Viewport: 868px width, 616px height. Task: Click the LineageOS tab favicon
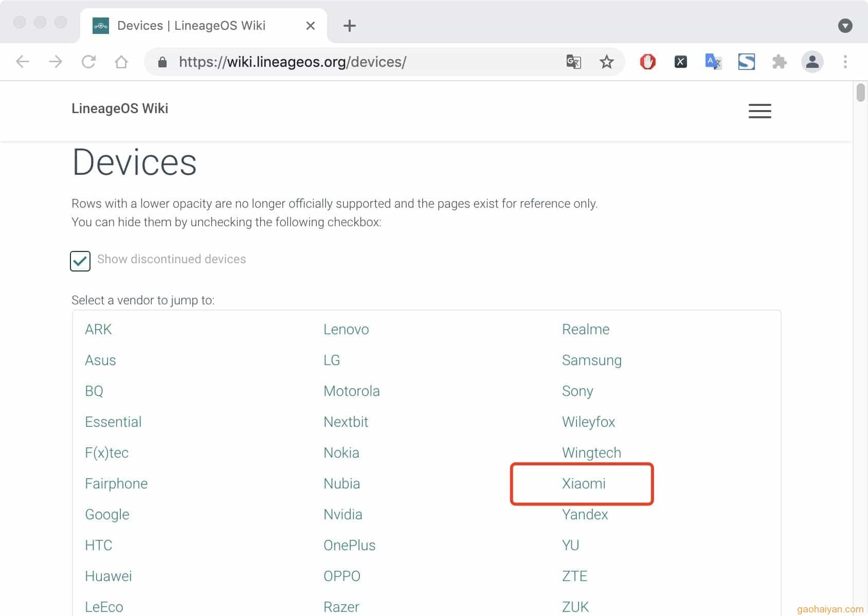click(x=101, y=26)
